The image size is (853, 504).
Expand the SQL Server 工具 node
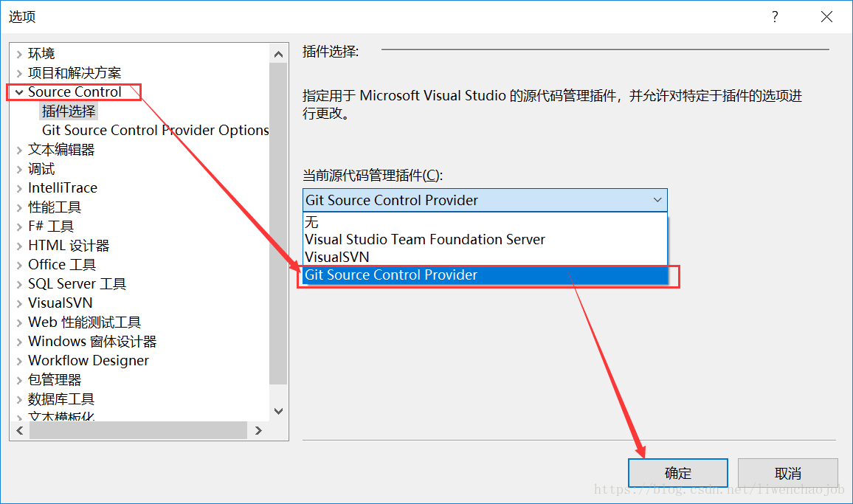click(20, 284)
